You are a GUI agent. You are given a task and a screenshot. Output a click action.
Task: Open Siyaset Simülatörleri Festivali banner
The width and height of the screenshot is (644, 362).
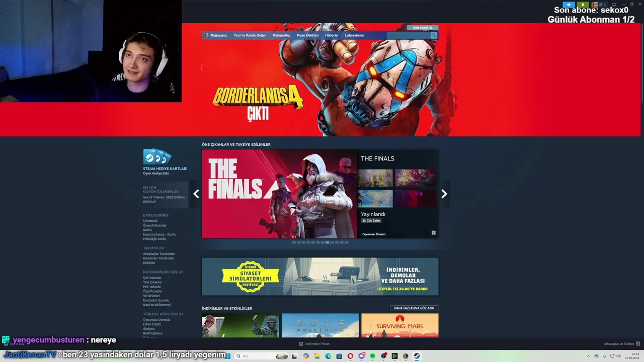(320, 277)
